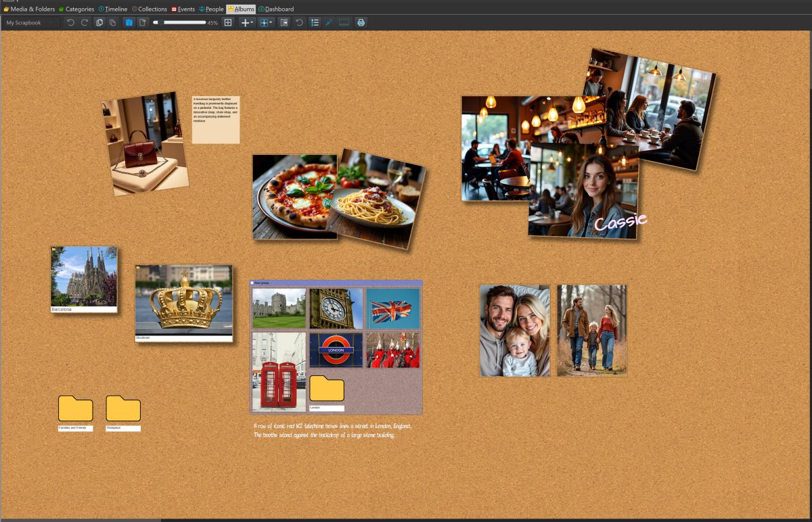The width and height of the screenshot is (812, 522).
Task: Click the handbag description note
Action: pyautogui.click(x=216, y=120)
